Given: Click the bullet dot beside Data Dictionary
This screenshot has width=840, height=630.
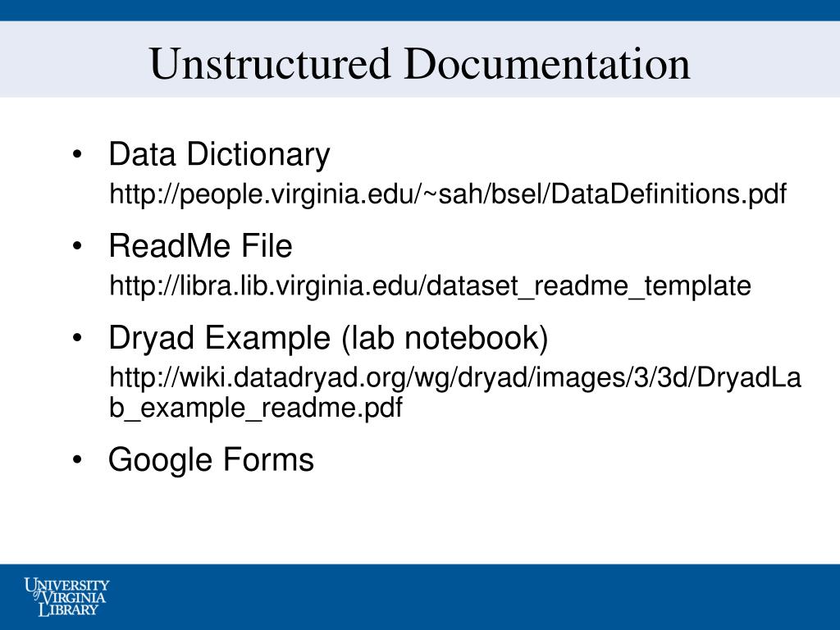Looking at the screenshot, I should pos(77,154).
